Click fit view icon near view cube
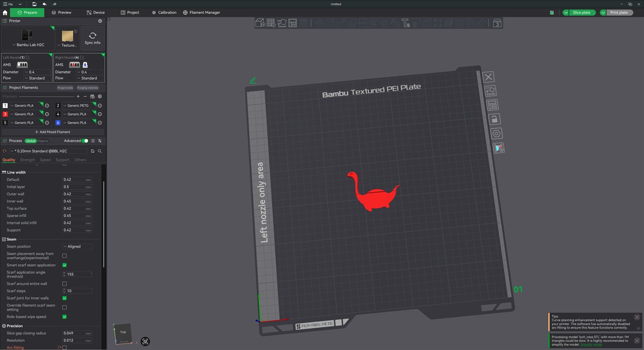644x350 pixels. click(145, 341)
